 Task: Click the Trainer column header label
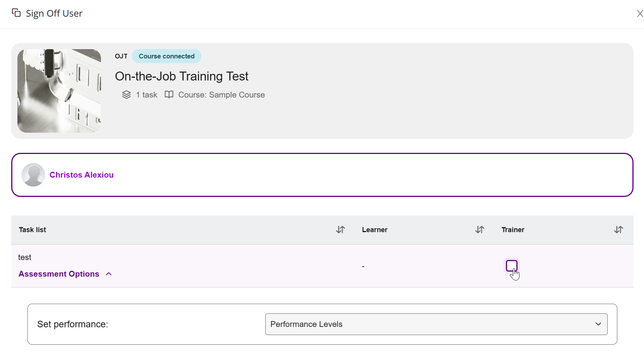tap(513, 230)
